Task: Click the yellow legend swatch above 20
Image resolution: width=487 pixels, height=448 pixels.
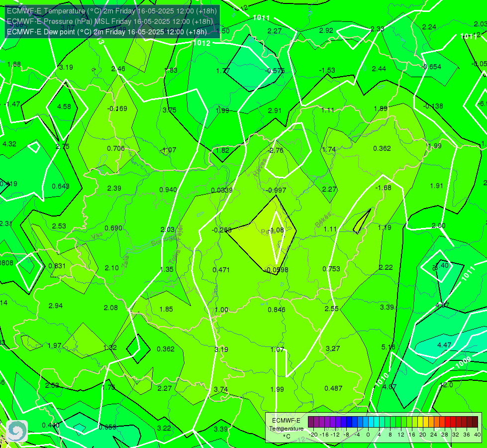Action: [420, 422]
